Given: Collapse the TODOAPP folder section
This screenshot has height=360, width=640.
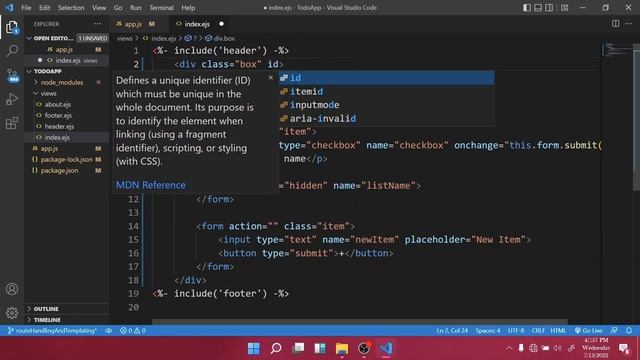Looking at the screenshot, I should pos(29,71).
